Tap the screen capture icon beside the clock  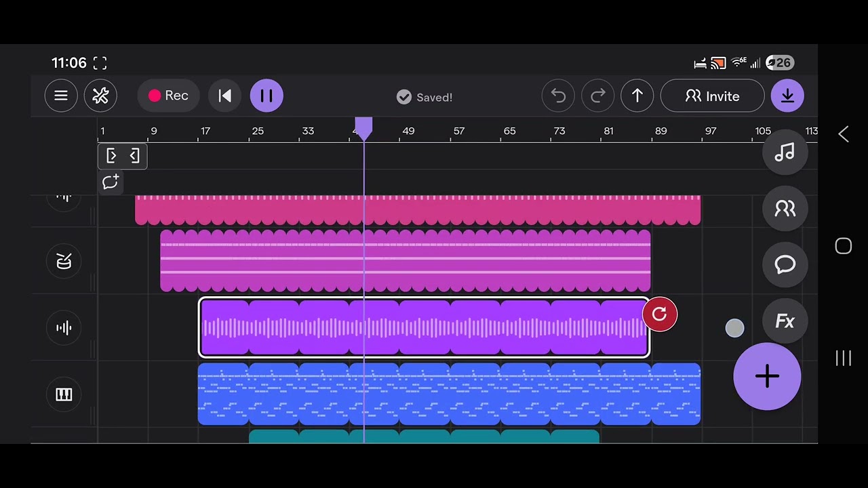(x=100, y=63)
